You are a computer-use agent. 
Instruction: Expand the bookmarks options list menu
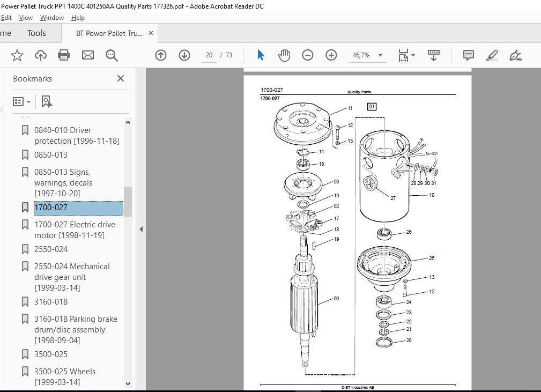pyautogui.click(x=22, y=101)
